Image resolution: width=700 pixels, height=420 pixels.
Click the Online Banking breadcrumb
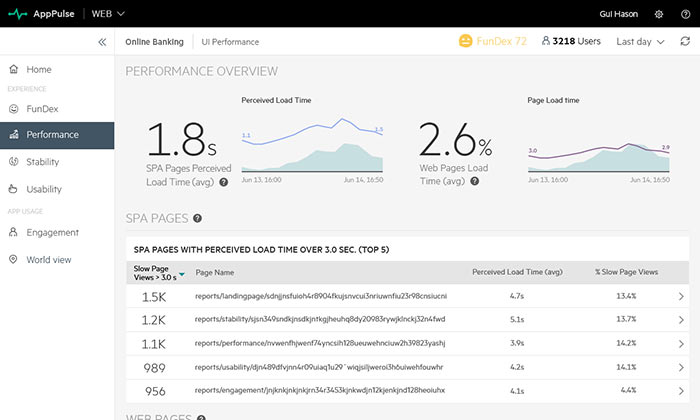pos(153,42)
